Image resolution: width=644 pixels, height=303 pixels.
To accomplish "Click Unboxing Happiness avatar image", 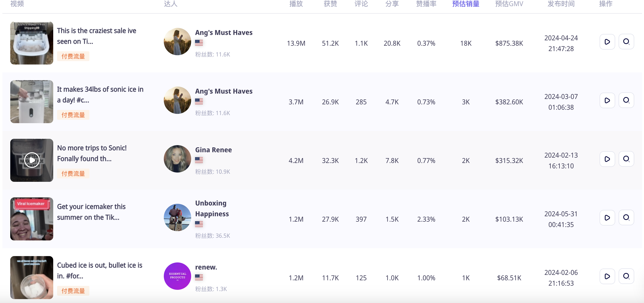I will [177, 217].
